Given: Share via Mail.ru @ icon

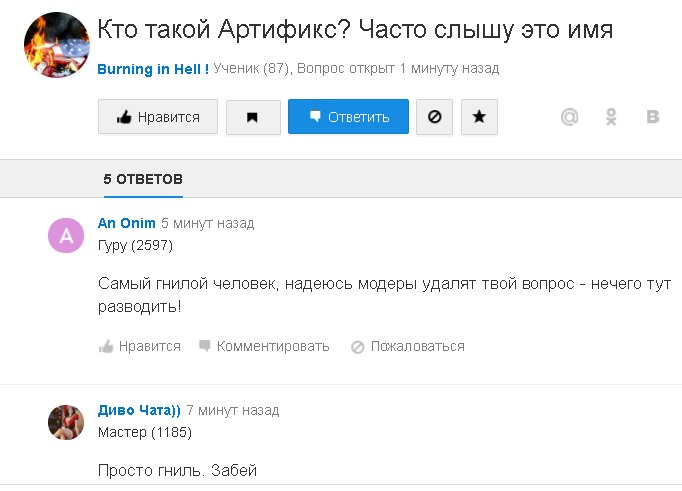Looking at the screenshot, I should [569, 117].
